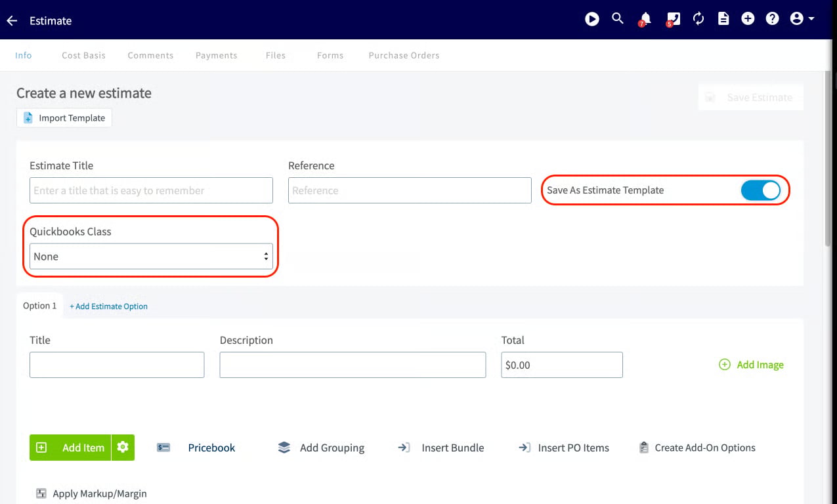Click Create Add-On Options
The width and height of the screenshot is (837, 504).
coord(697,448)
